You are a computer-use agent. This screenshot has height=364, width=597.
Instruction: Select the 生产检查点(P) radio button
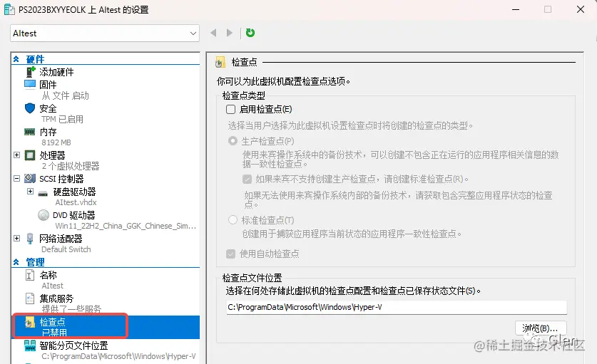coord(233,141)
